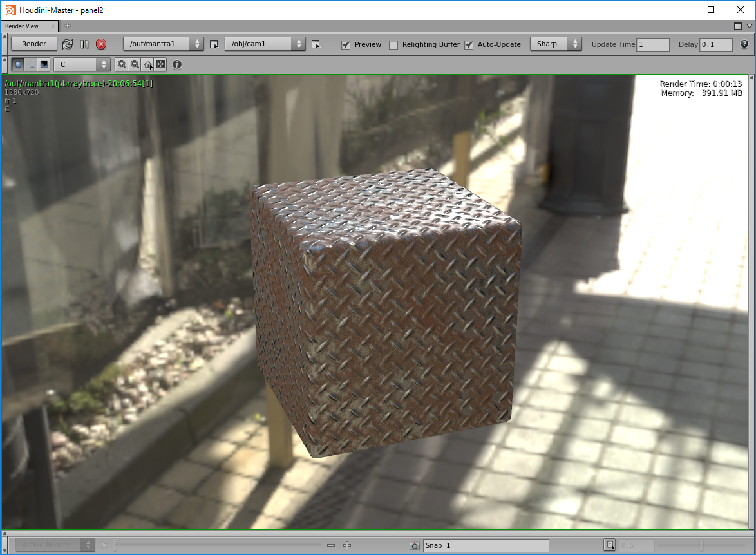
Task: Turn off Auto-Update
Action: pos(468,44)
